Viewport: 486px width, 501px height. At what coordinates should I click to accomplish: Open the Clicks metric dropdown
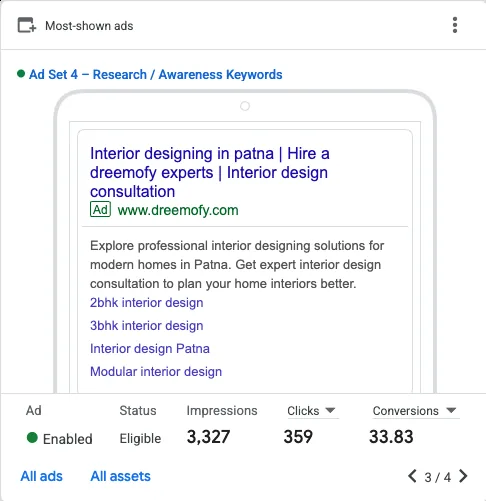tap(312, 411)
